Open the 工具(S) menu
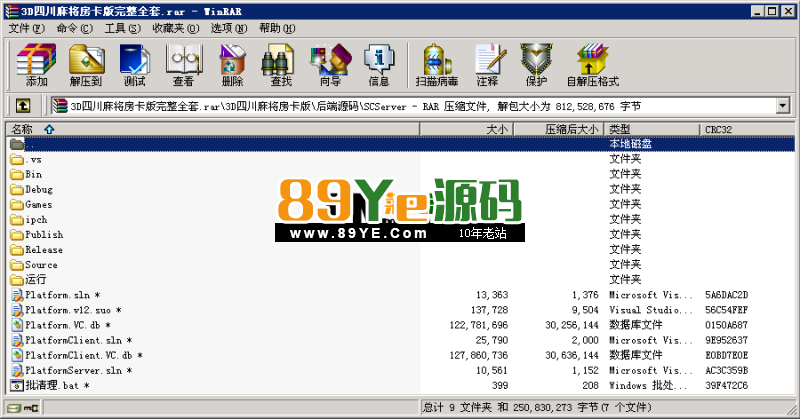This screenshot has width=800, height=419. 122,28
